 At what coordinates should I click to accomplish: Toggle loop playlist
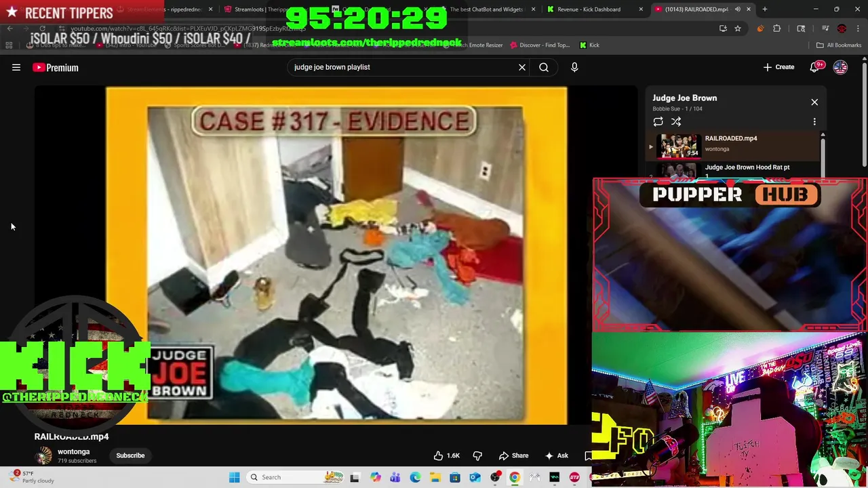[658, 121]
